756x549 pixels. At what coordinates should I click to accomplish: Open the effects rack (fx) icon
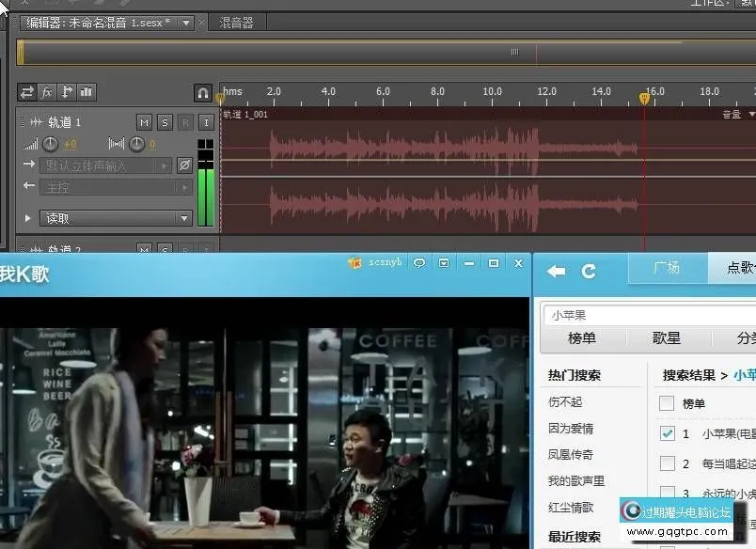pos(45,93)
